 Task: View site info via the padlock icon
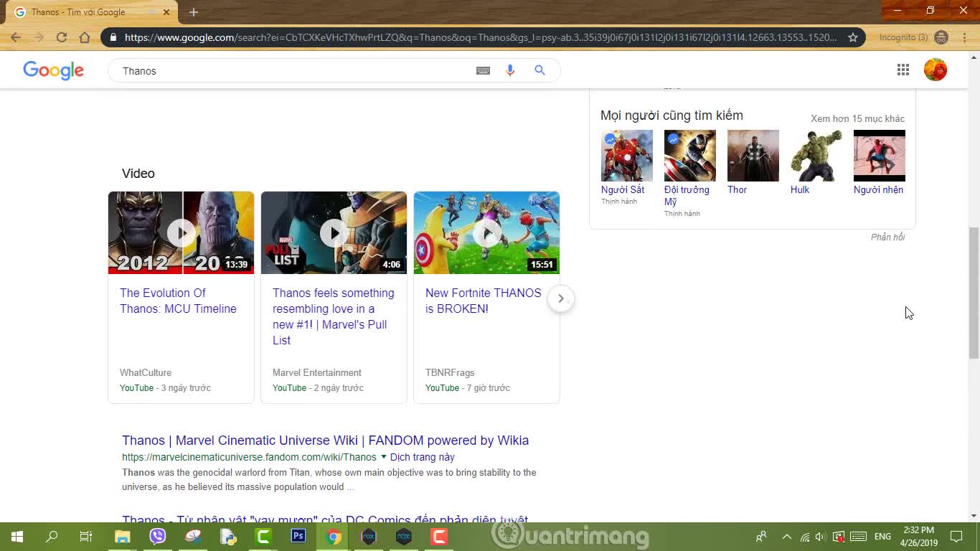click(113, 37)
